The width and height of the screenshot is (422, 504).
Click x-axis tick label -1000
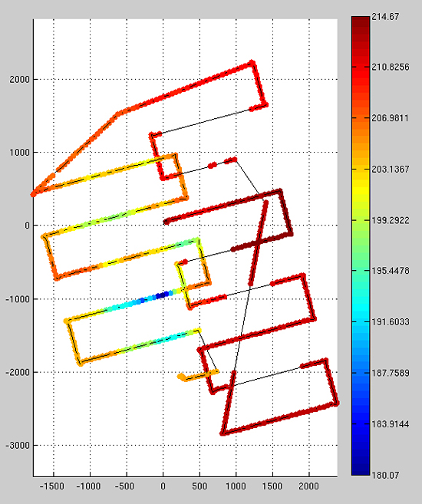point(88,486)
